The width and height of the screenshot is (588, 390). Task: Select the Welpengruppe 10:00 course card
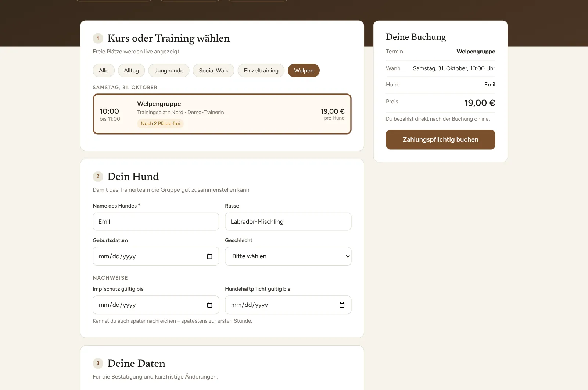pos(222,114)
